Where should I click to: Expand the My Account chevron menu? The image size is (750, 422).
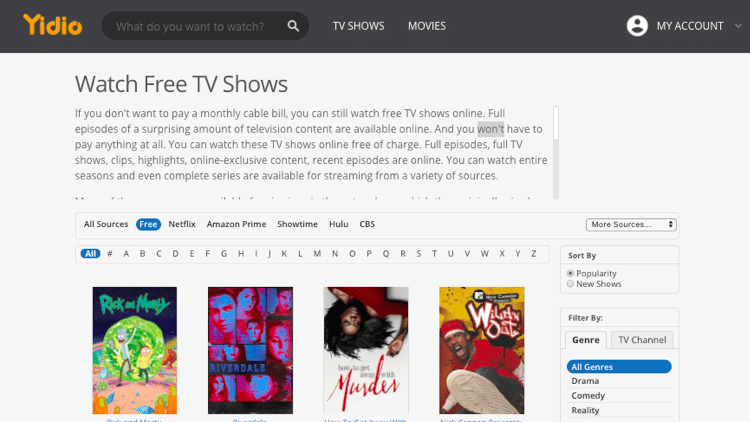click(737, 26)
